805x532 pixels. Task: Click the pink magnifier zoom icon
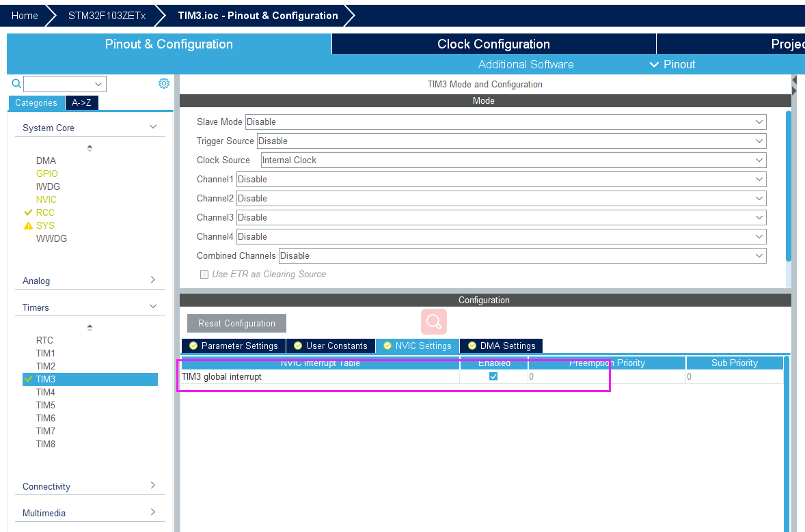(434, 322)
